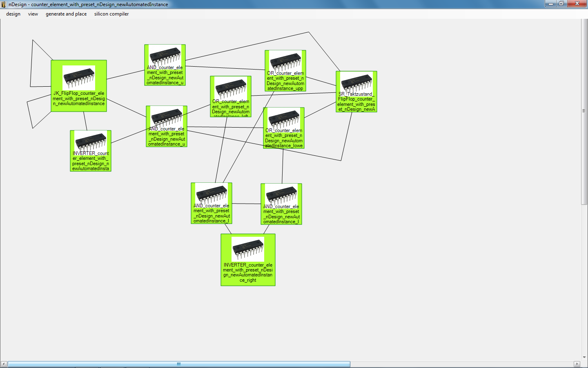Select the SR_Taktzustand FlipFlop chip node

pos(356,92)
